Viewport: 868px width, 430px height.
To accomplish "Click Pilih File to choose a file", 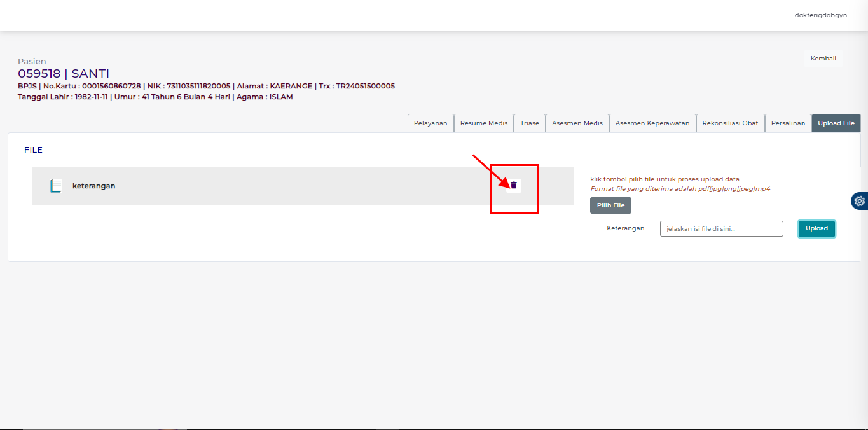I will click(x=610, y=205).
